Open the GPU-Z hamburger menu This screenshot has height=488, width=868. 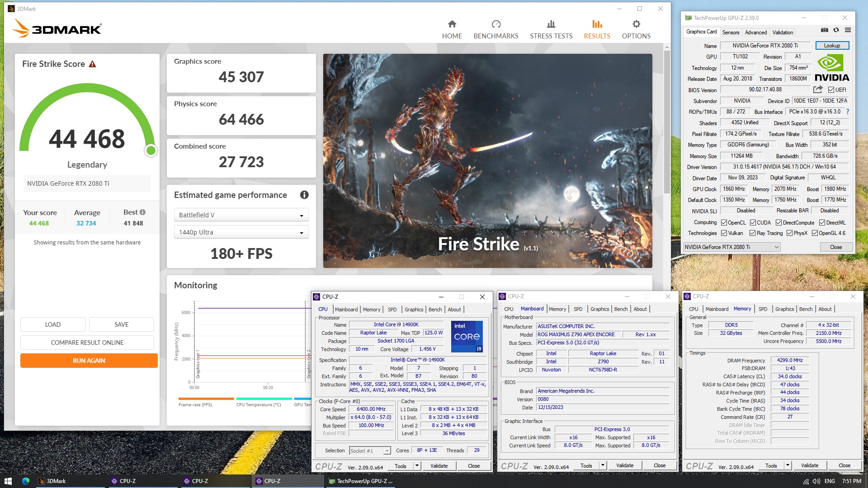coord(848,30)
